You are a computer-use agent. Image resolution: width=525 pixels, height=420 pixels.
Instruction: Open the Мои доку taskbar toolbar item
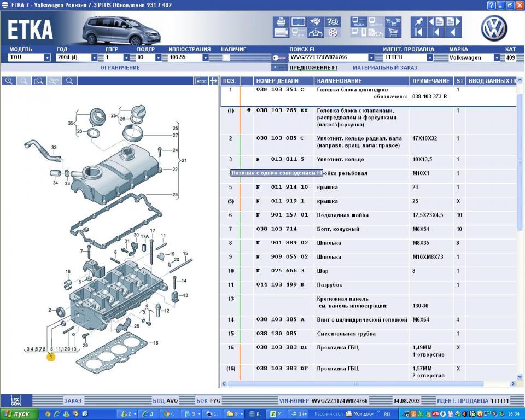click(360, 414)
